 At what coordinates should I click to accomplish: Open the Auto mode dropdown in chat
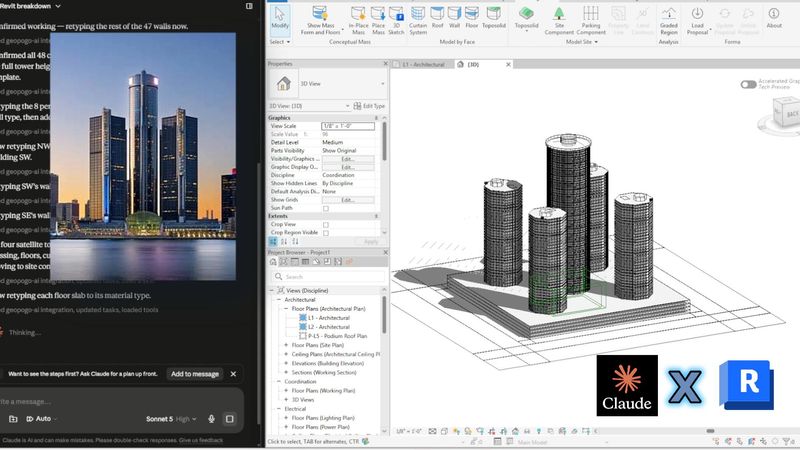pos(41,419)
